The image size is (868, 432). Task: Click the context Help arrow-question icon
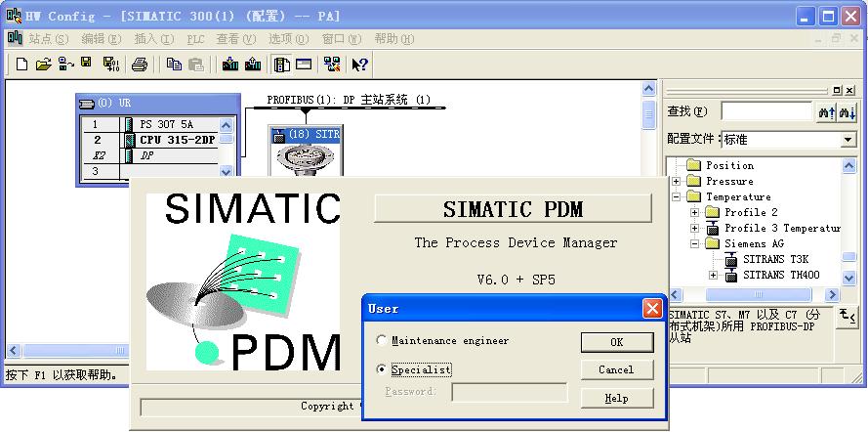[x=360, y=65]
